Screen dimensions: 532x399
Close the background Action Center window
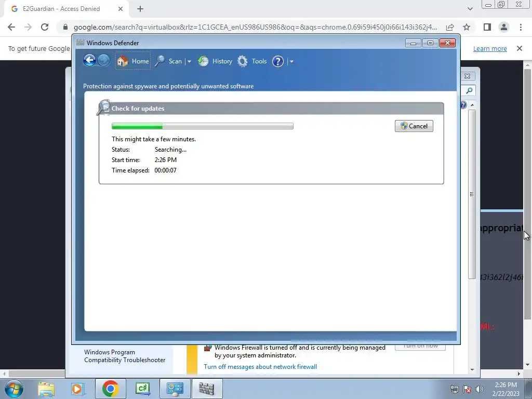(468, 76)
